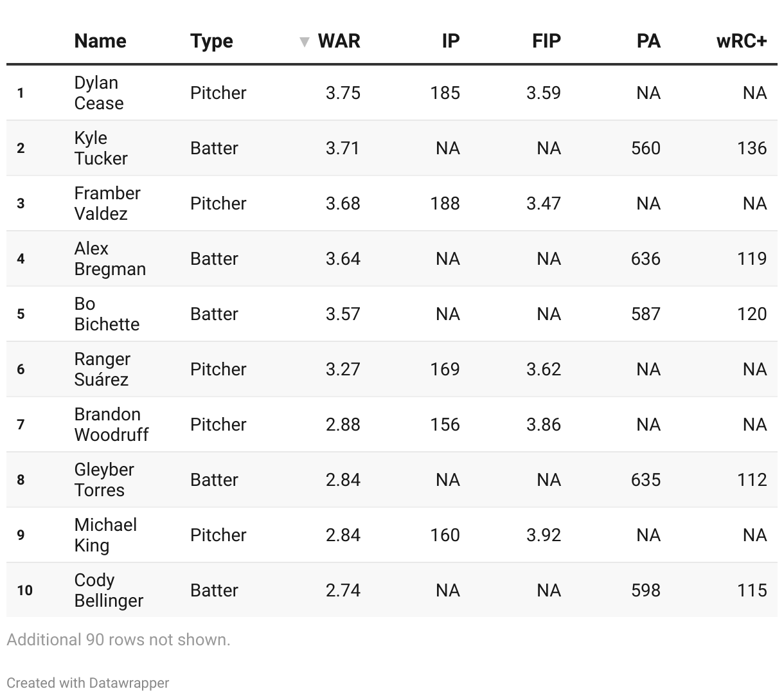Click Kyle Tucker's name

(100, 148)
